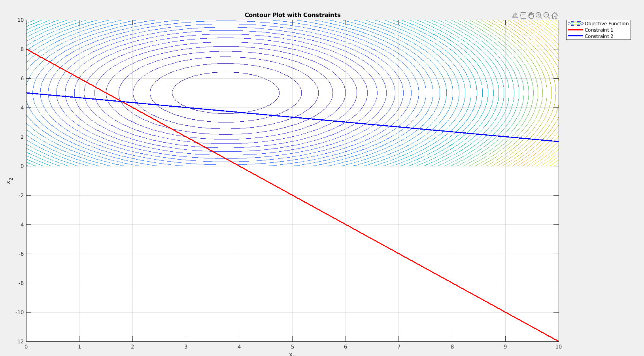Click the center of the innermost contour ellipse

point(226,93)
